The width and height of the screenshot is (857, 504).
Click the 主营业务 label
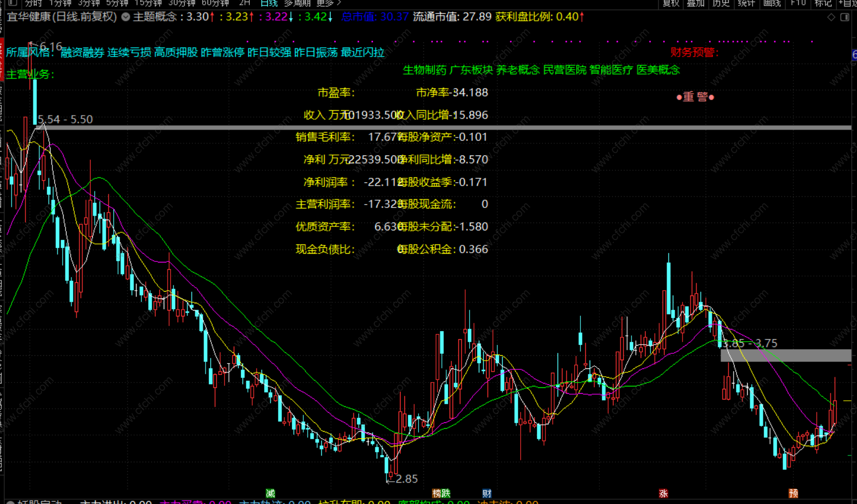[x=30, y=74]
